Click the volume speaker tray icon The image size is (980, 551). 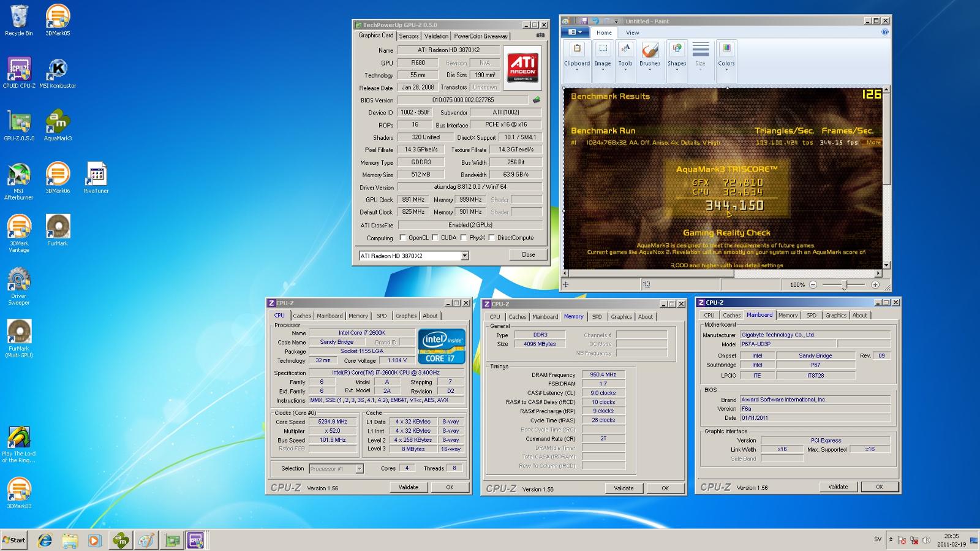925,541
